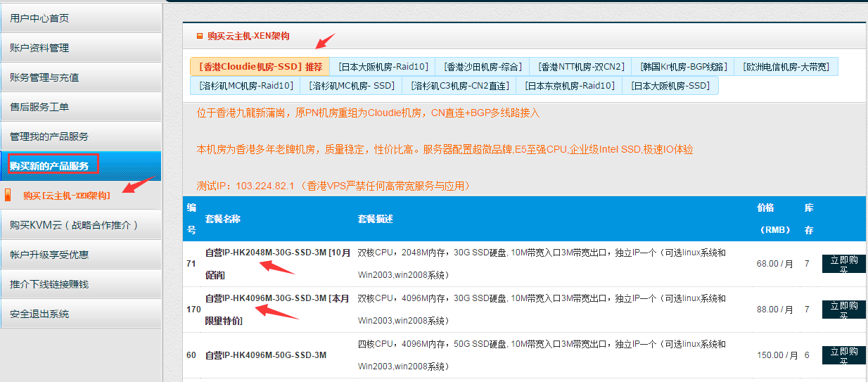Screen dimensions: 868x382
Task: Open 购买KVM云 (战略合作推介) menu item
Action: pyautogui.click(x=74, y=225)
